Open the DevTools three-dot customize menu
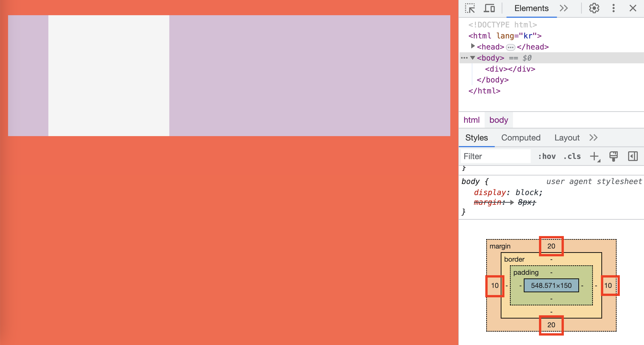The width and height of the screenshot is (644, 345). click(x=613, y=9)
